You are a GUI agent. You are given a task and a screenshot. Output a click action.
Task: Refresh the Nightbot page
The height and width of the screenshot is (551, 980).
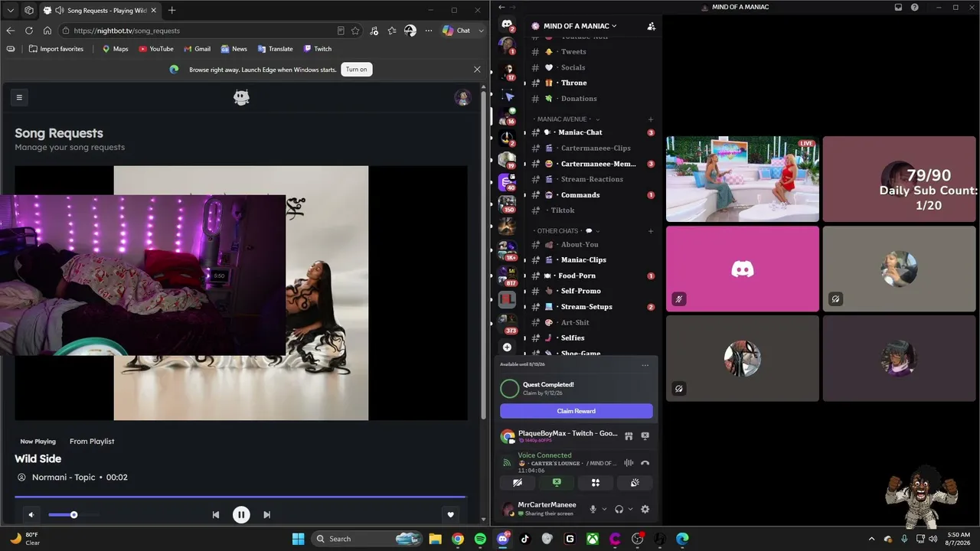pyautogui.click(x=29, y=31)
